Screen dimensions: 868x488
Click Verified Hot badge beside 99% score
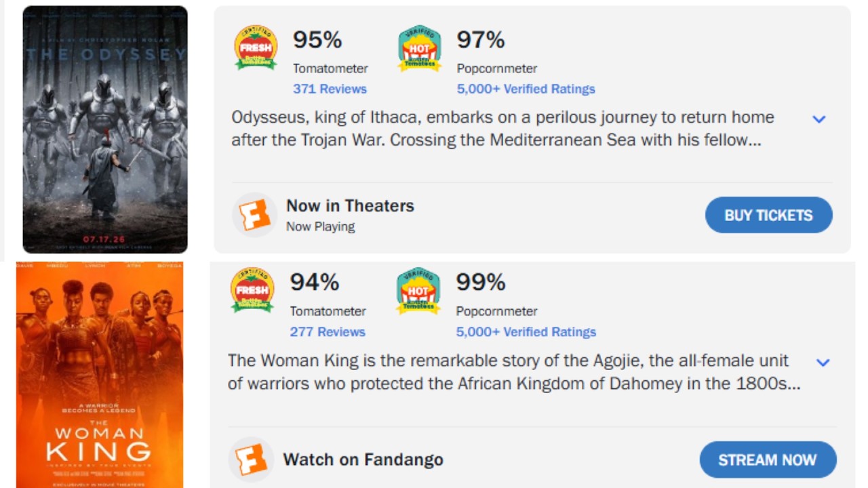coord(418,290)
